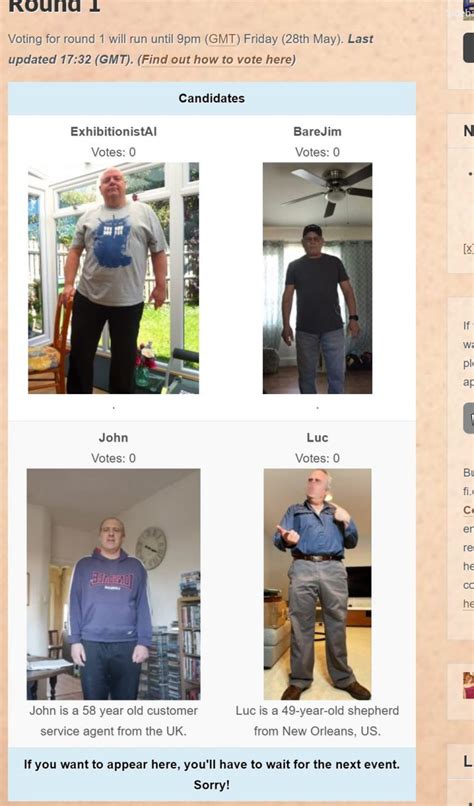Click the GMT abbreviation after 9pm
This screenshot has width=474, height=806.
click(223, 39)
